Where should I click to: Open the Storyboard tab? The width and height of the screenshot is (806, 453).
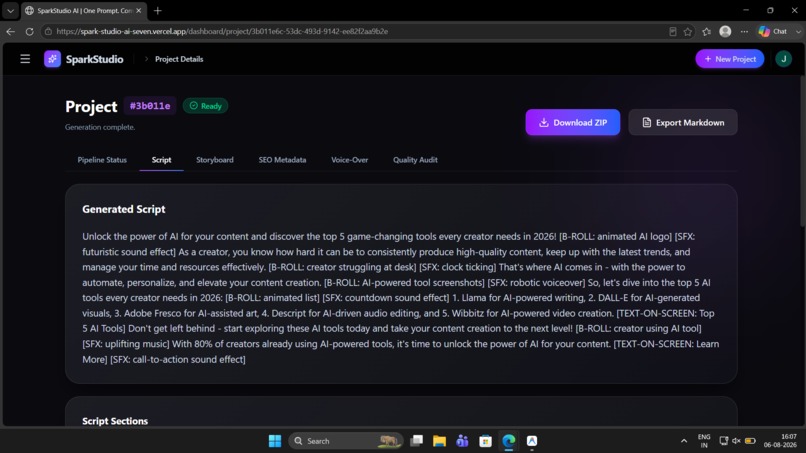[215, 160]
